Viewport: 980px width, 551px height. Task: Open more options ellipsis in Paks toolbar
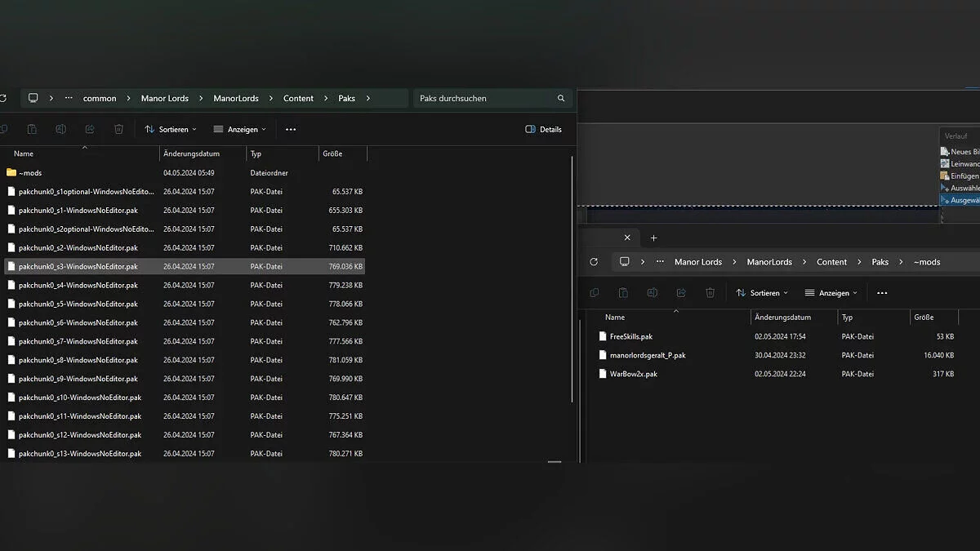[291, 129]
